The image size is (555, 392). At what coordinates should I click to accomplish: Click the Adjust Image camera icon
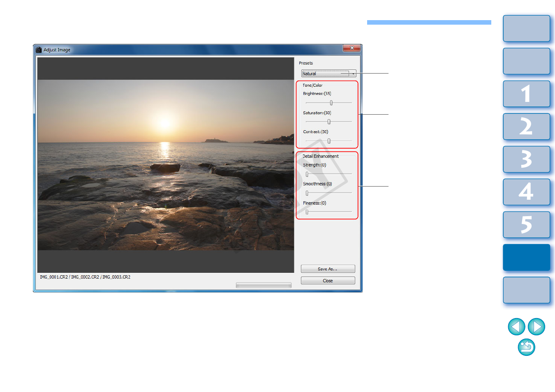coord(39,50)
